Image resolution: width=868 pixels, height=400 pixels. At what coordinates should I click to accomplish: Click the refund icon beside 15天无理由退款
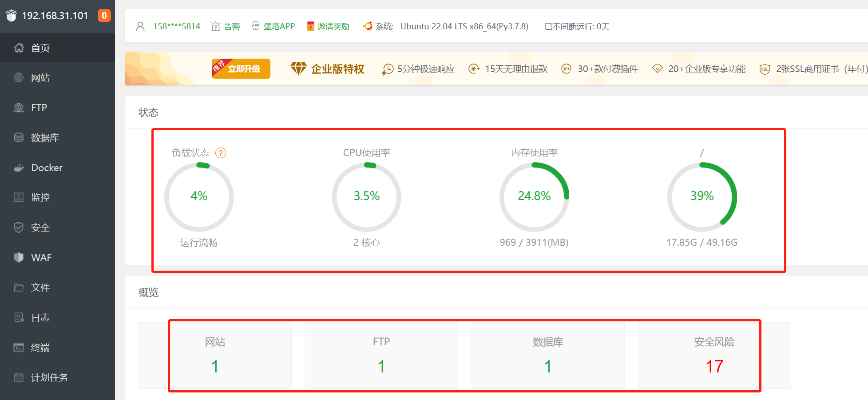tap(474, 69)
